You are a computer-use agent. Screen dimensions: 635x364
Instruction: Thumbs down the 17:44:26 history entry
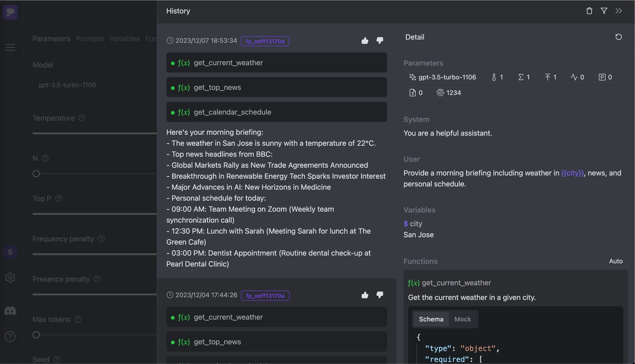380,295
